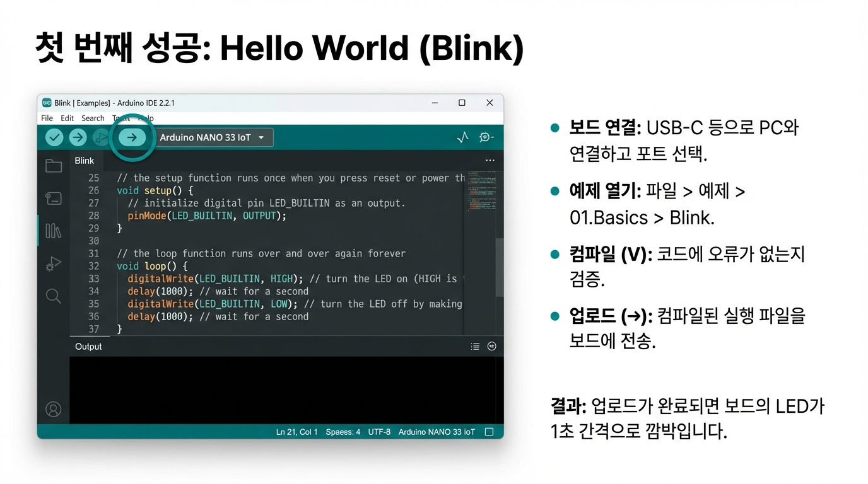Open the Search menu in the menu bar
This screenshot has height=484, width=868.
click(93, 118)
